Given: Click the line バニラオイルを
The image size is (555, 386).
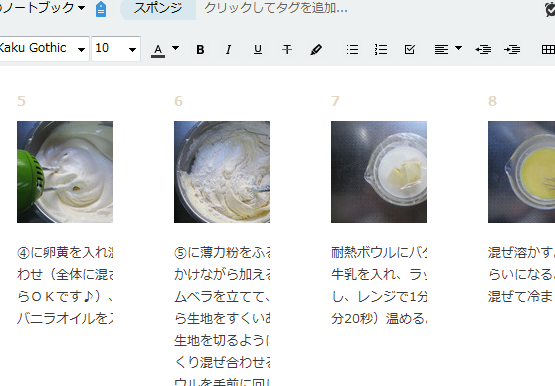Looking at the screenshot, I should coord(65,318).
